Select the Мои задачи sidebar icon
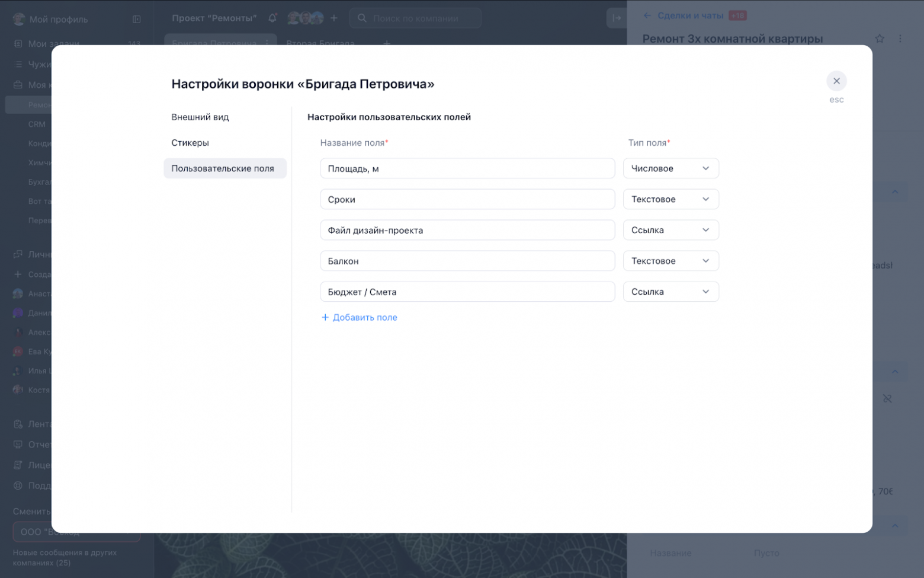 click(17, 43)
